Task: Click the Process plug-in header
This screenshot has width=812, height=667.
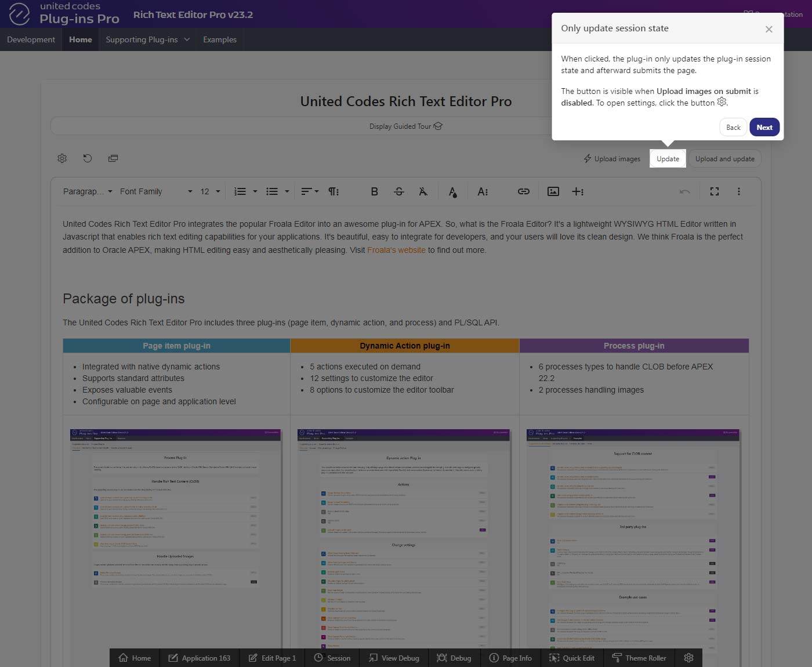Action: (x=634, y=346)
